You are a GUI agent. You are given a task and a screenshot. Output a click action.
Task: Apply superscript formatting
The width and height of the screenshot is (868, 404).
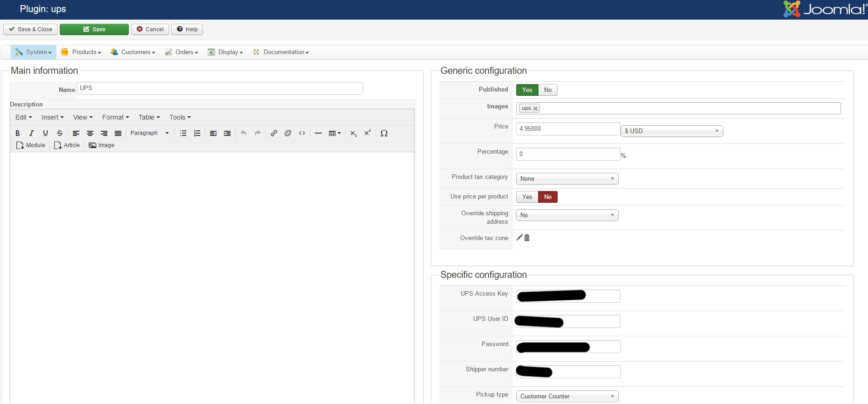point(368,133)
